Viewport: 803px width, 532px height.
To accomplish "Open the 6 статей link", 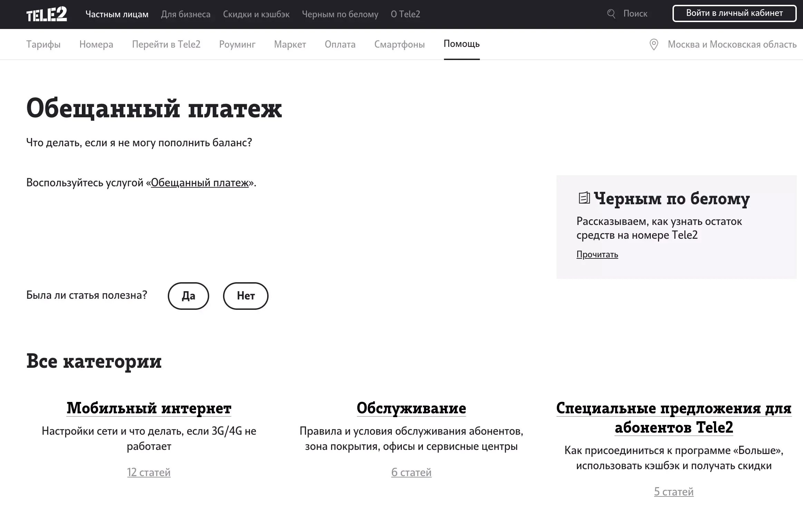I will click(411, 472).
